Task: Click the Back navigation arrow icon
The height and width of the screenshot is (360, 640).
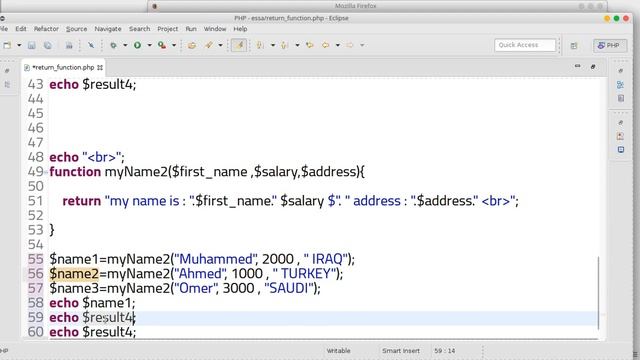Action: point(326,45)
